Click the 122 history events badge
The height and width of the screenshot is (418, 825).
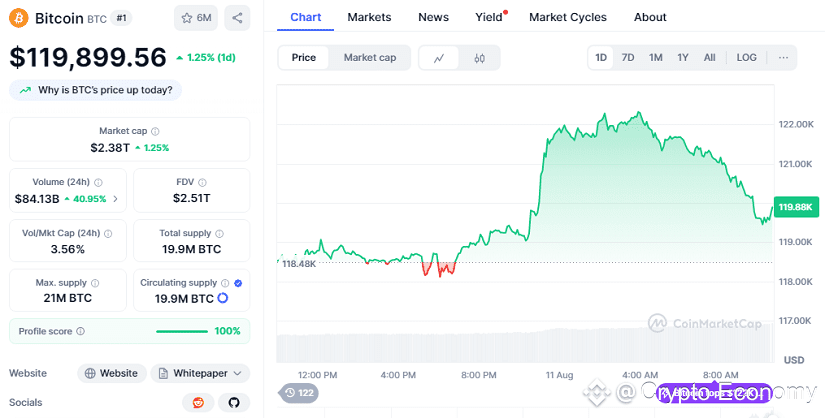click(299, 393)
